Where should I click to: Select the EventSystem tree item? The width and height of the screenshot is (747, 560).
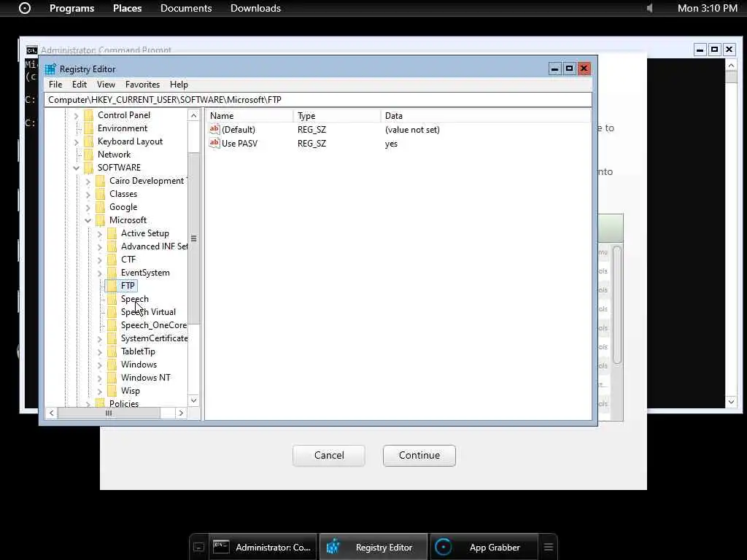[x=145, y=273]
